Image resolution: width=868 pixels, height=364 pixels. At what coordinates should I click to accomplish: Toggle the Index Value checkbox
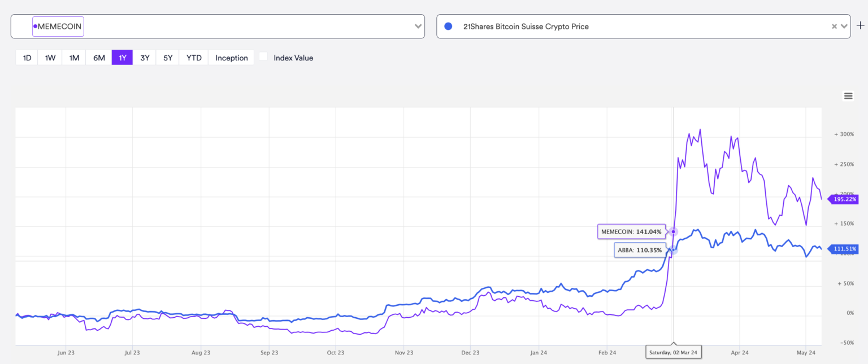263,57
